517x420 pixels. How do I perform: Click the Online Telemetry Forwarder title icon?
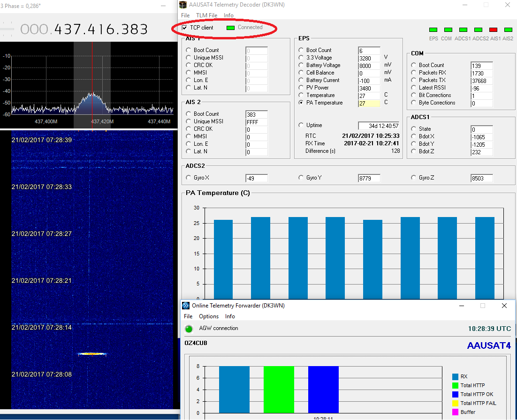(x=186, y=306)
